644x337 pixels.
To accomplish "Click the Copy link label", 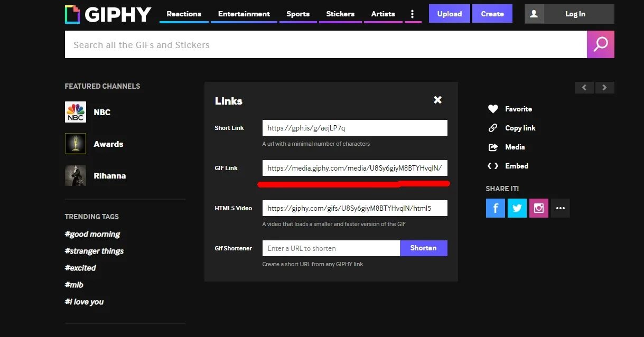I will (x=520, y=128).
